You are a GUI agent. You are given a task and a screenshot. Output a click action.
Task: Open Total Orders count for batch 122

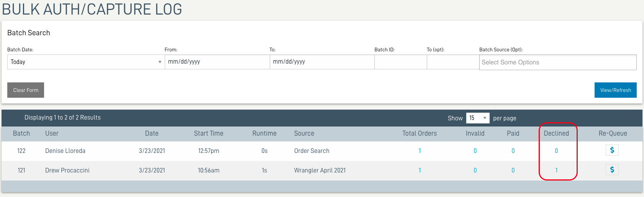[x=420, y=151]
